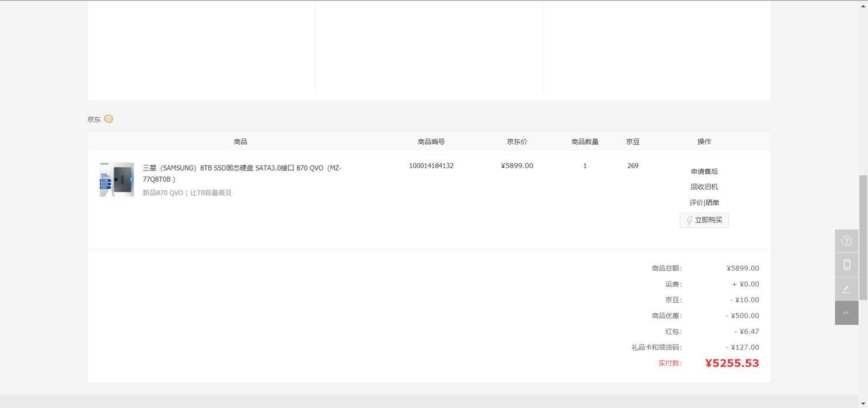Click the 商品总额 value ¥5899.00
This screenshot has height=408, width=868.
[743, 268]
